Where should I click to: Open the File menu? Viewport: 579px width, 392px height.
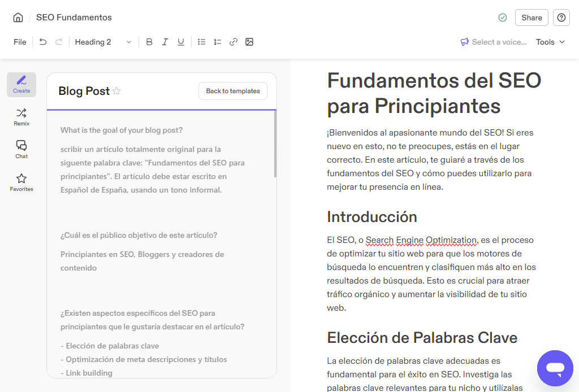point(20,41)
